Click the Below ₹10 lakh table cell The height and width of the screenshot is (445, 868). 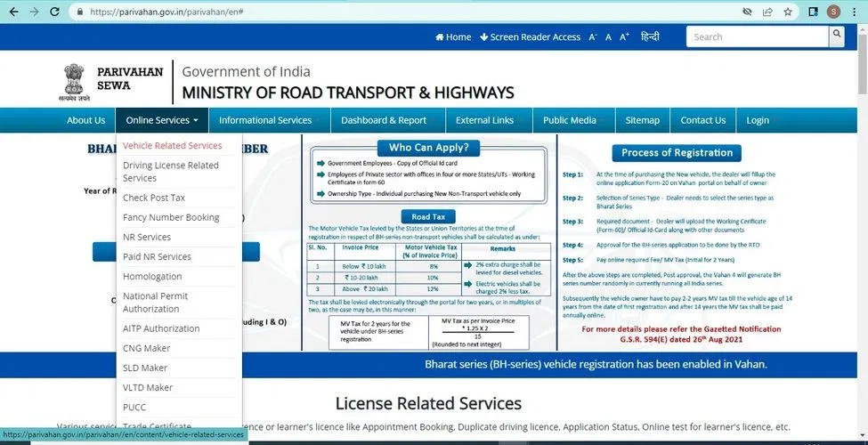pyautogui.click(x=364, y=266)
